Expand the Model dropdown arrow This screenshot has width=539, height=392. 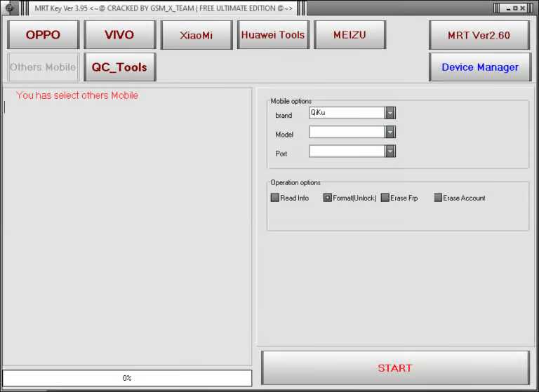pos(390,132)
